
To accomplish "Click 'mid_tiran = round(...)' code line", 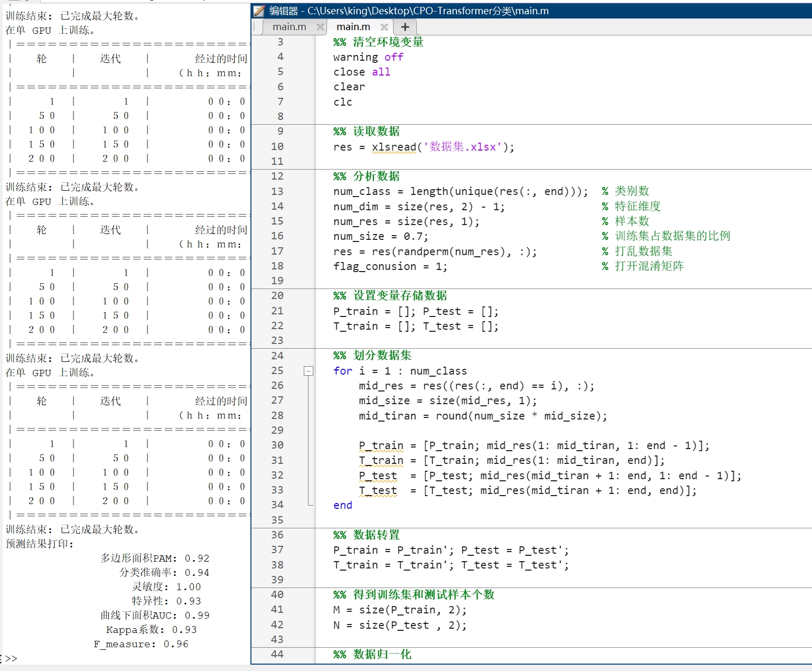I will coord(483,416).
